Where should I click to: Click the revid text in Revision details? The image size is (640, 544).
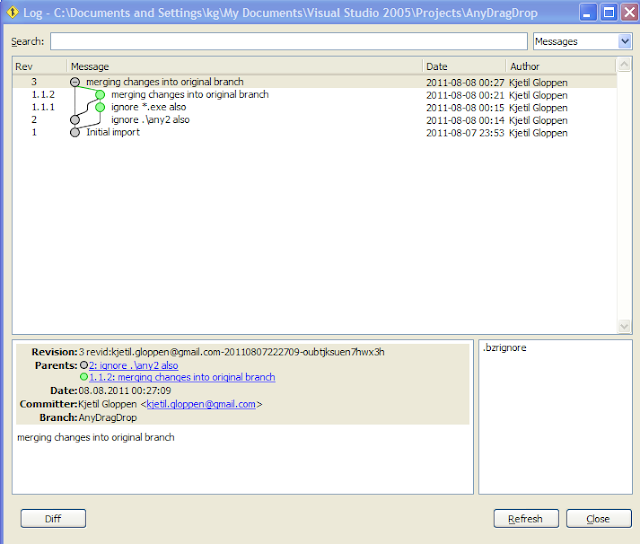(x=235, y=352)
